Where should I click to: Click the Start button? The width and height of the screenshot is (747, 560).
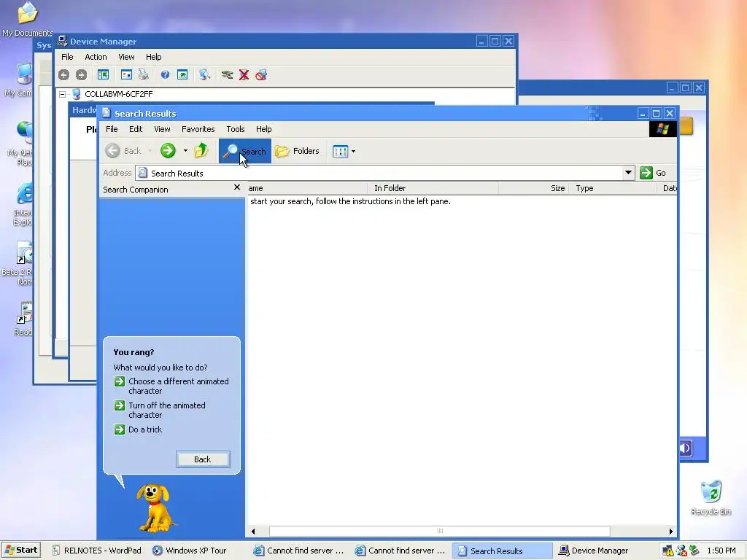pyautogui.click(x=21, y=550)
